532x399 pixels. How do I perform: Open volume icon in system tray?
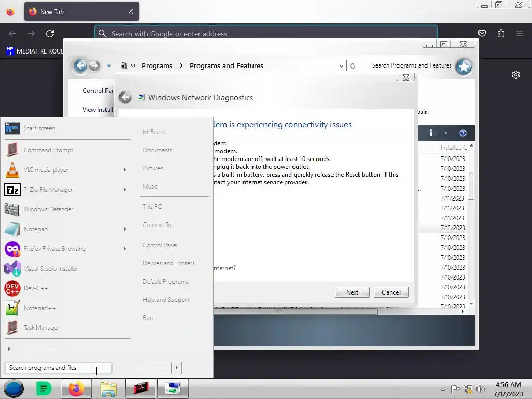click(481, 389)
